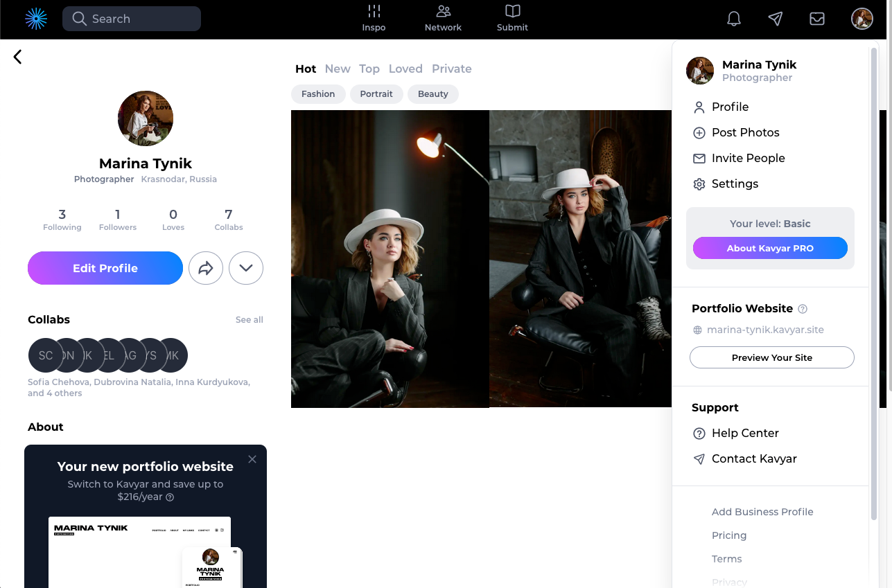Open the account avatar menu in header
892x588 pixels.
click(862, 19)
